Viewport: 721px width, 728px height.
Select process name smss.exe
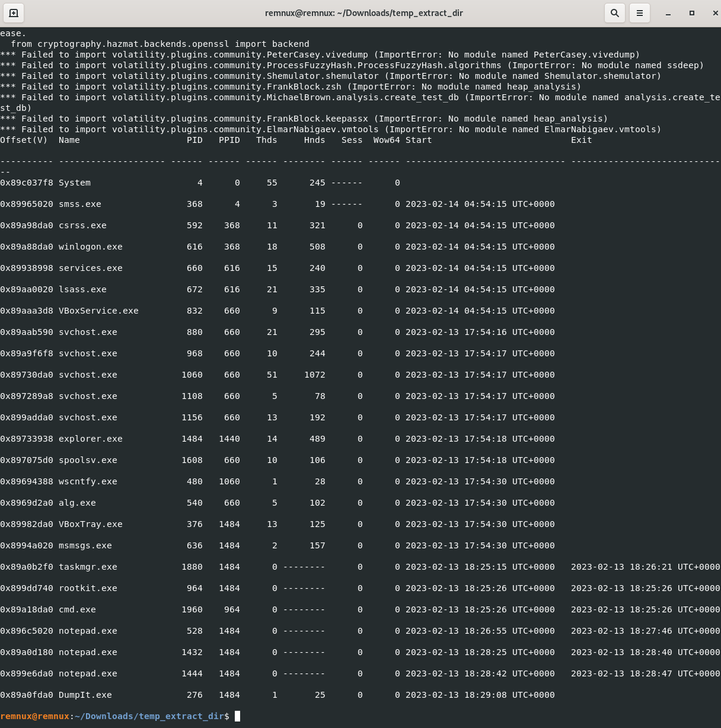(80, 204)
